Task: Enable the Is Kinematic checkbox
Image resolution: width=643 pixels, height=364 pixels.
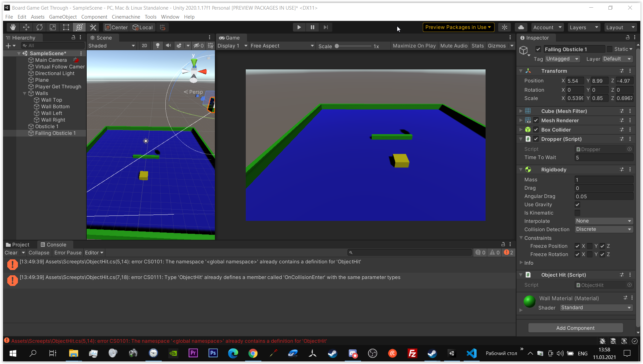Action: click(577, 213)
